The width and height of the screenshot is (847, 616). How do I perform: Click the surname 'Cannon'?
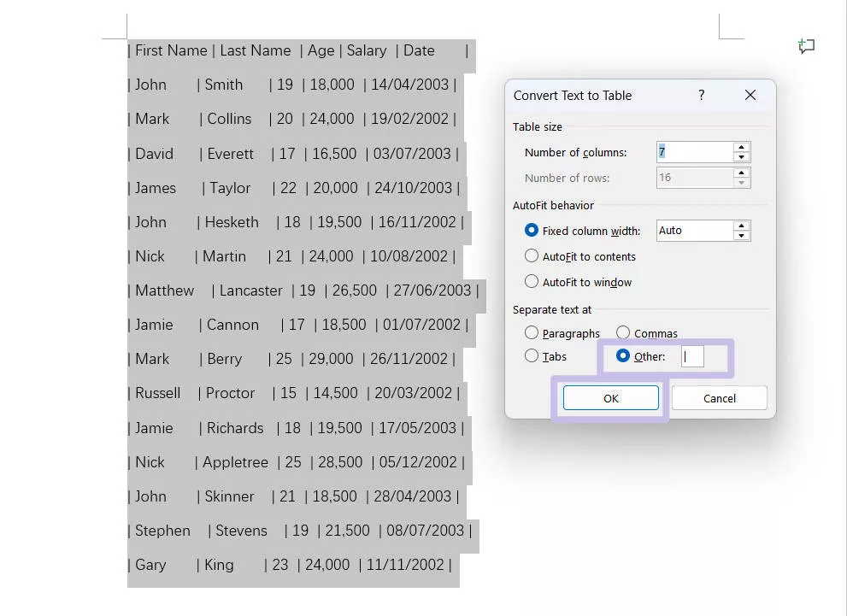[x=232, y=325]
